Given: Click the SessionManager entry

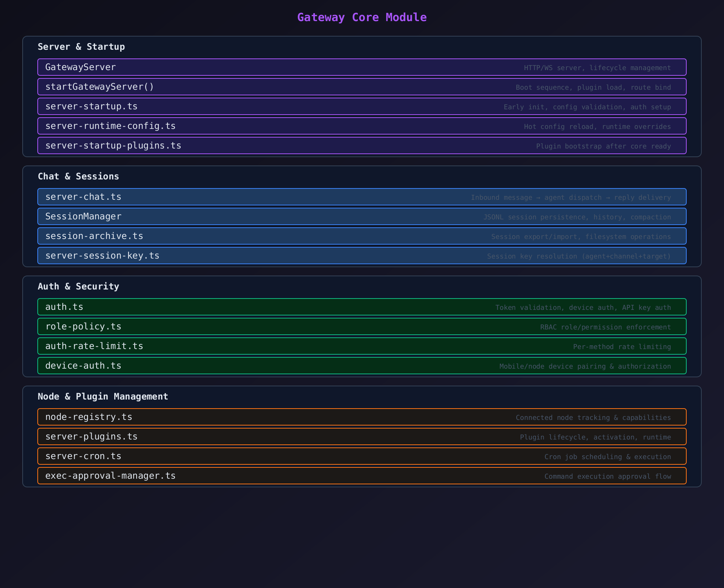Looking at the screenshot, I should [x=362, y=216].
